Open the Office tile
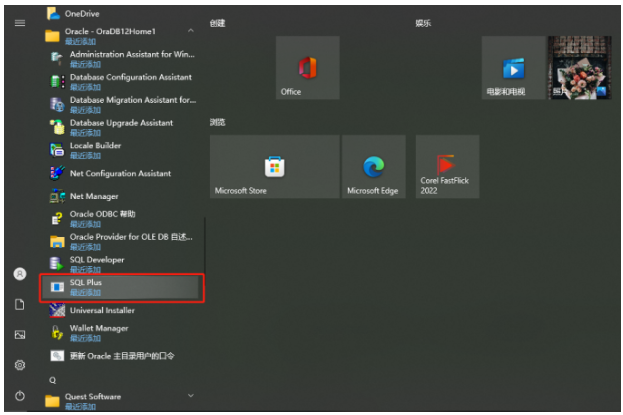 pos(308,68)
